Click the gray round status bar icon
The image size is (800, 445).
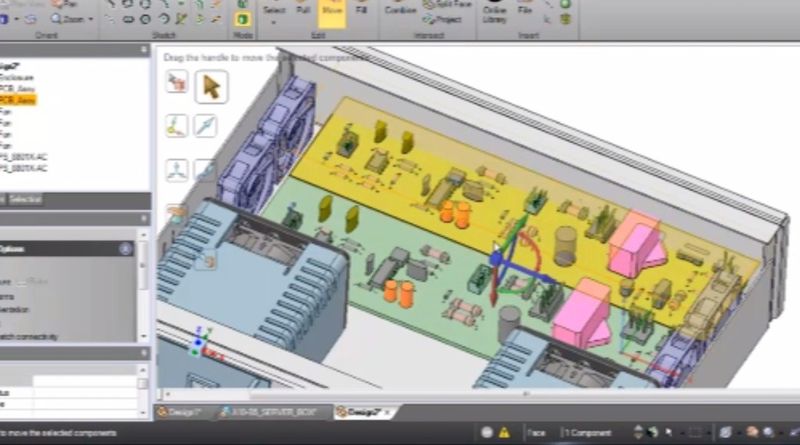pyautogui.click(x=487, y=433)
